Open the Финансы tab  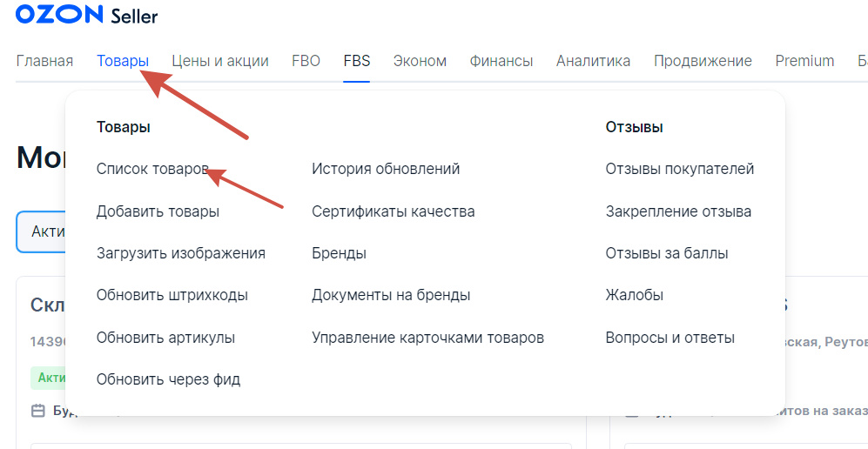tap(501, 61)
